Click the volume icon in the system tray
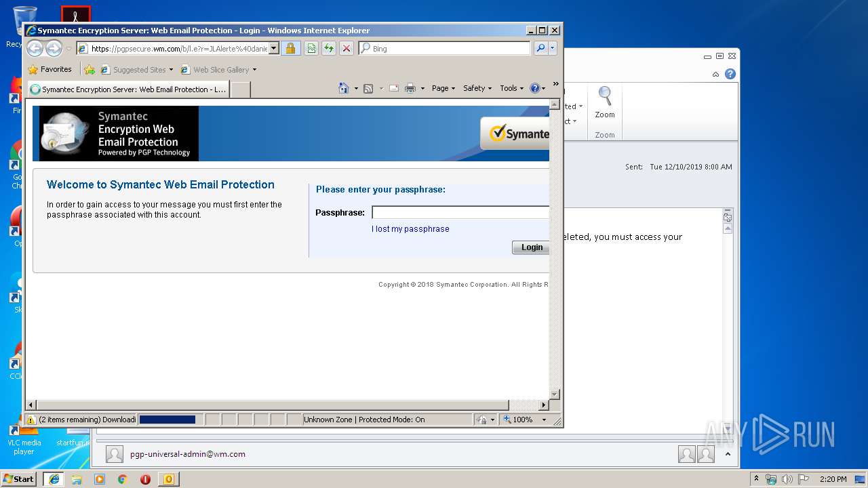868x488 pixels. click(x=787, y=479)
